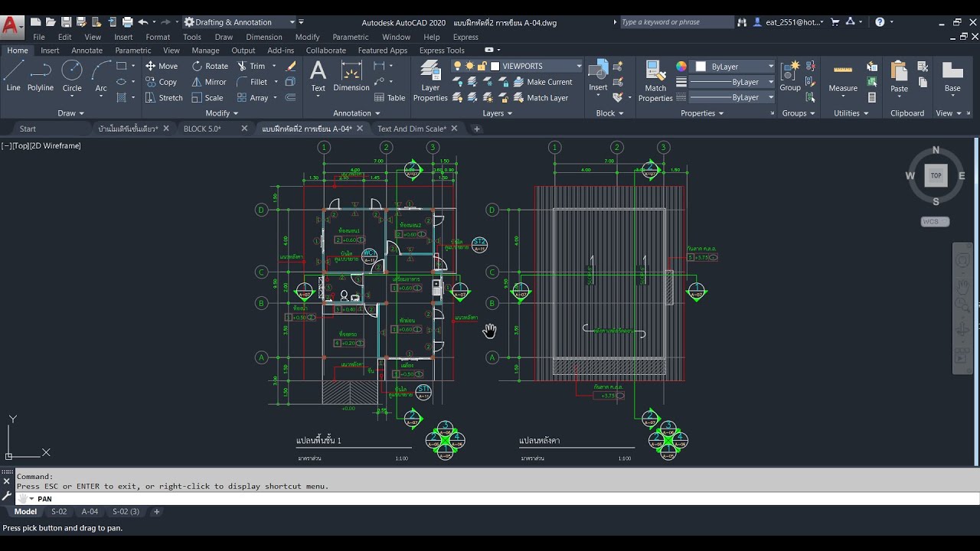The width and height of the screenshot is (980, 551).
Task: Expand the Layers panel
Action: click(x=498, y=113)
